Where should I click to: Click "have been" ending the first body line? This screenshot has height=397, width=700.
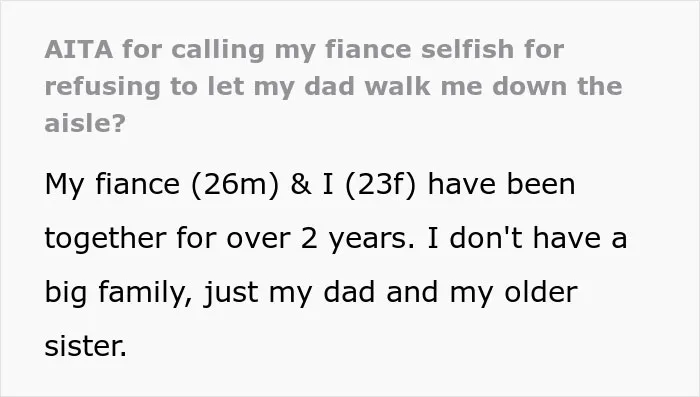pyautogui.click(x=501, y=184)
